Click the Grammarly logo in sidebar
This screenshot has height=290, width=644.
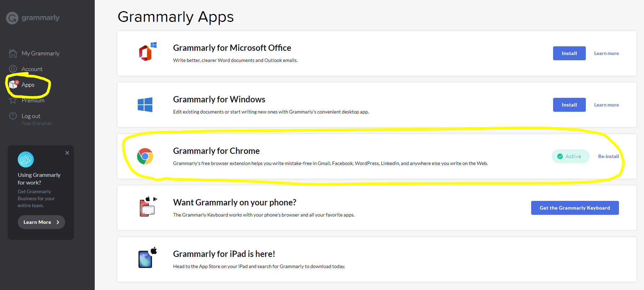(33, 18)
